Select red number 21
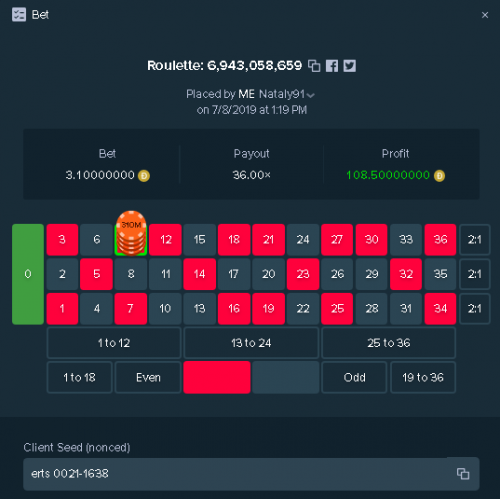The width and height of the screenshot is (500, 499). click(x=268, y=240)
